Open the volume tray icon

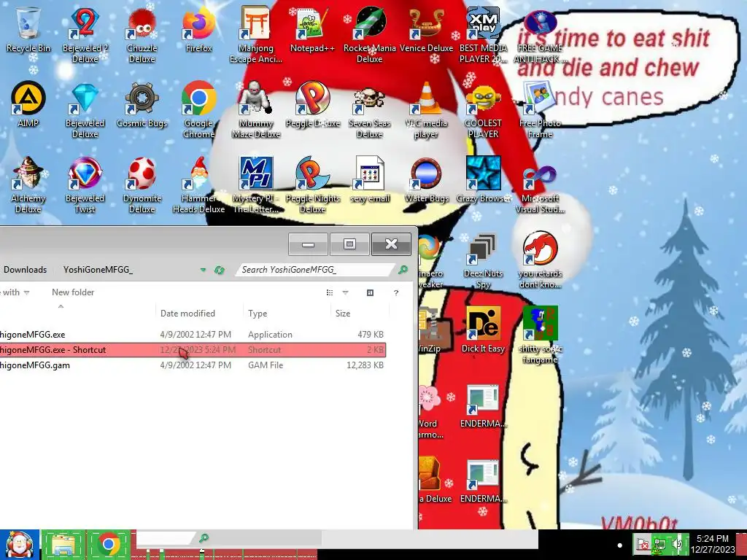pos(678,544)
